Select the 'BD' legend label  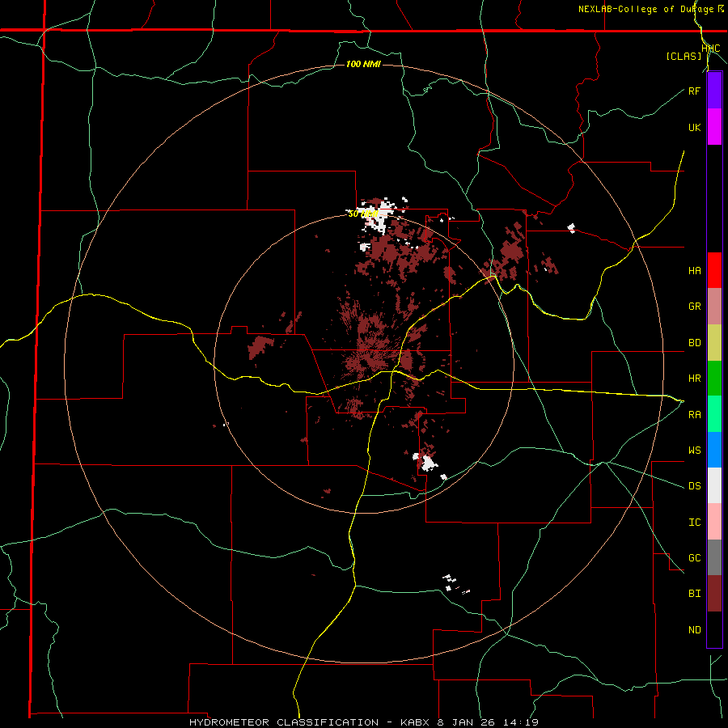[694, 343]
